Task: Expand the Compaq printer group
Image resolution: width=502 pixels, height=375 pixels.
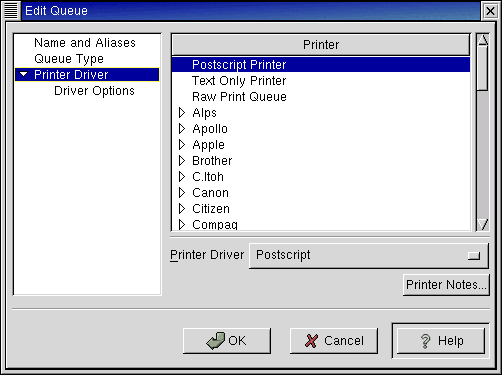Action: 182,224
